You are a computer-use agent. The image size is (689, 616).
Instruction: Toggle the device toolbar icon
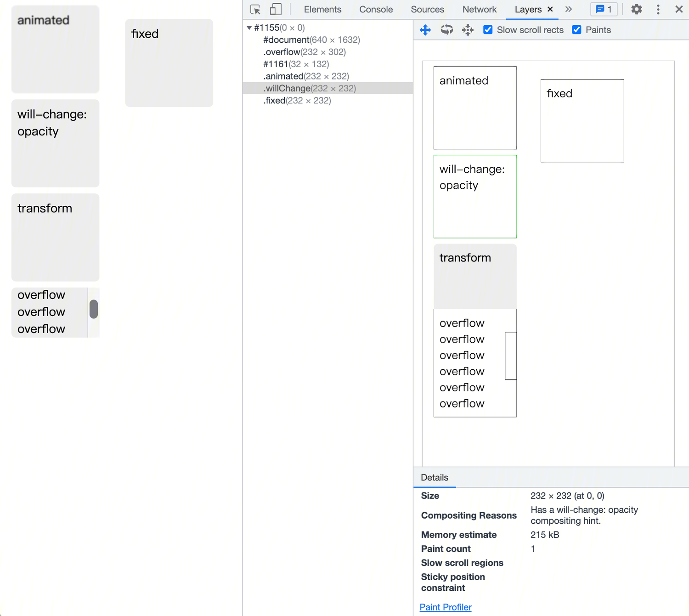coord(276,10)
